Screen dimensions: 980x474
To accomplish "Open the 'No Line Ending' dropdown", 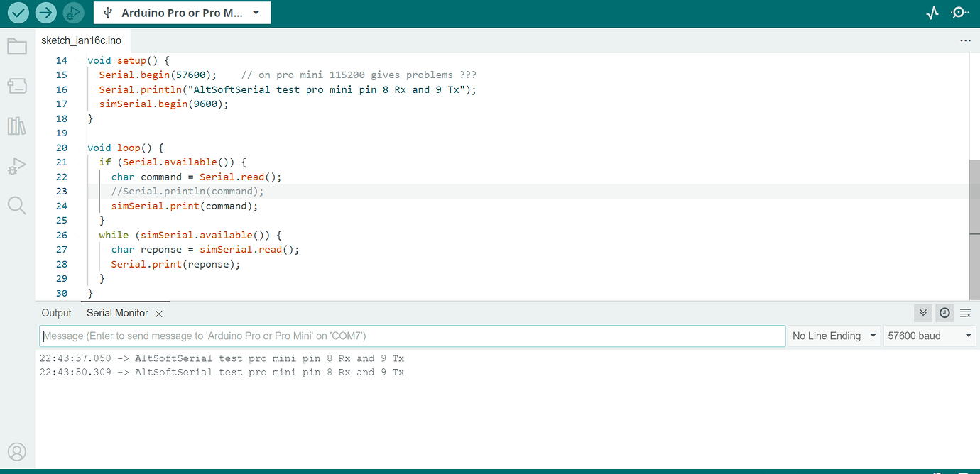I will click(834, 336).
